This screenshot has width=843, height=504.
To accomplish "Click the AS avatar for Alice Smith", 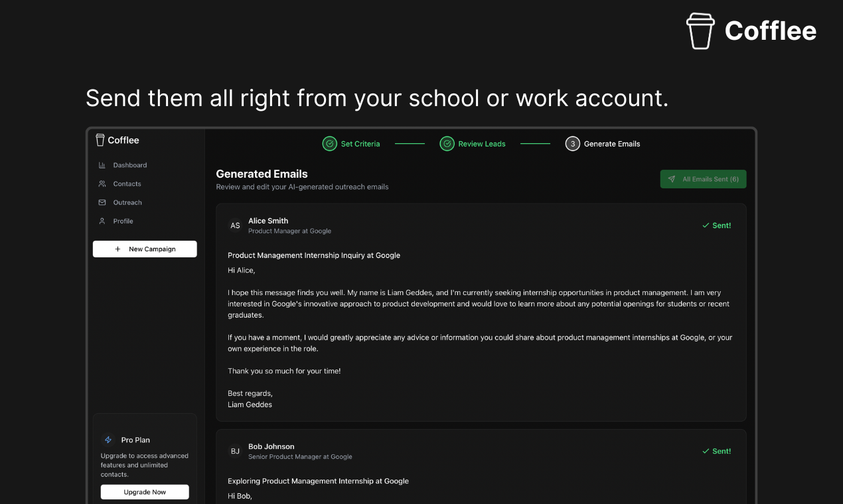I will pos(235,225).
